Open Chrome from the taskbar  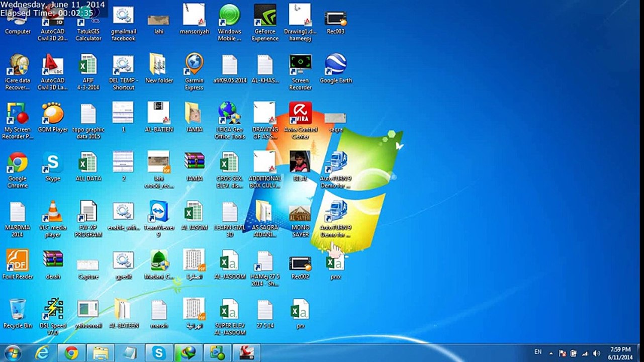coord(71,353)
